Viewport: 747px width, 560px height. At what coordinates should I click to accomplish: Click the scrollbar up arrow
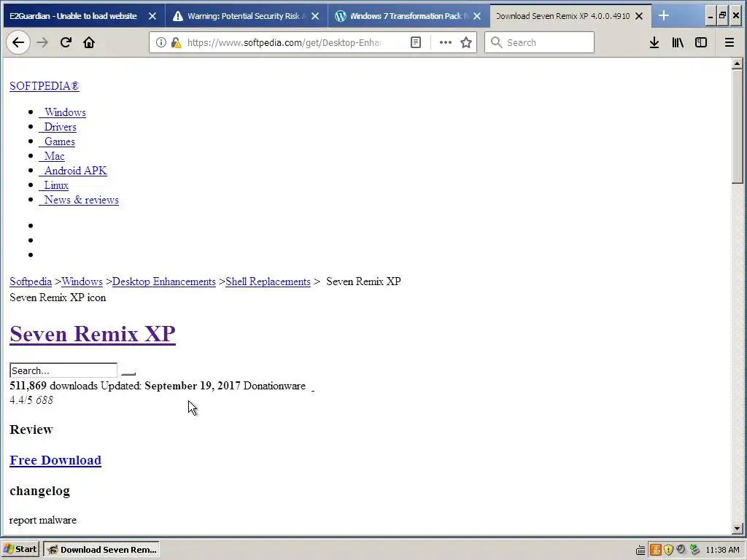click(737, 63)
